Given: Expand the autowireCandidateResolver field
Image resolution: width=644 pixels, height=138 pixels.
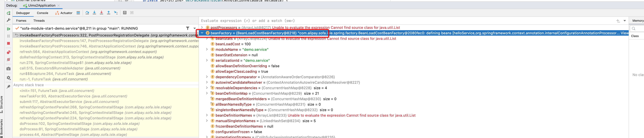Looking at the screenshot, I should pyautogui.click(x=207, y=82).
